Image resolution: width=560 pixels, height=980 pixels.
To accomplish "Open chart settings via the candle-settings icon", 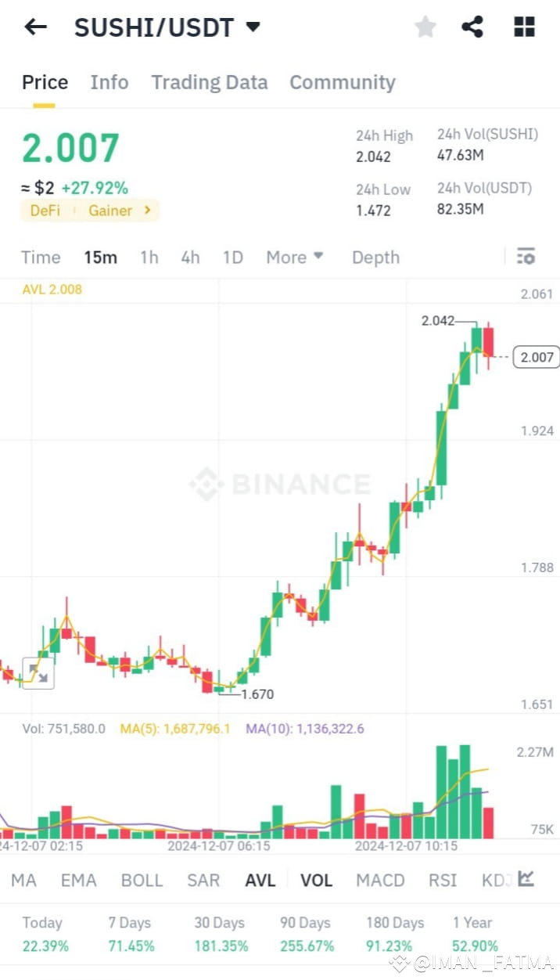I will [x=526, y=257].
